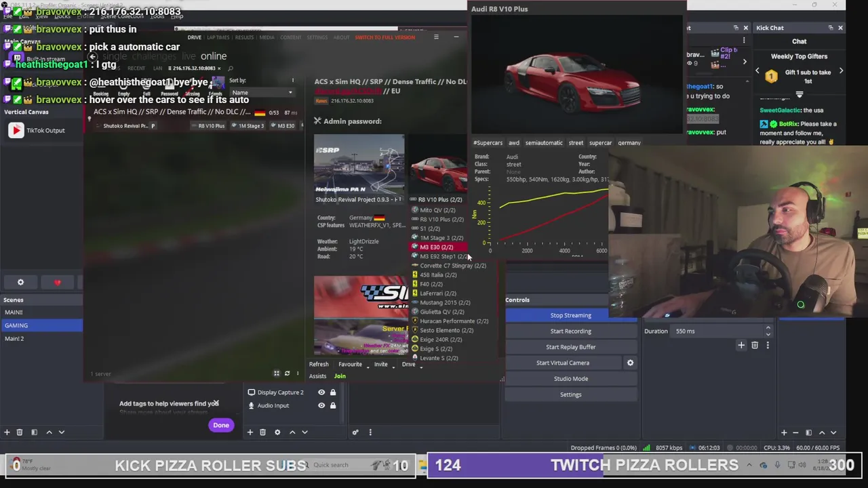Click grid view icon beside server count

pyautogui.click(x=276, y=373)
